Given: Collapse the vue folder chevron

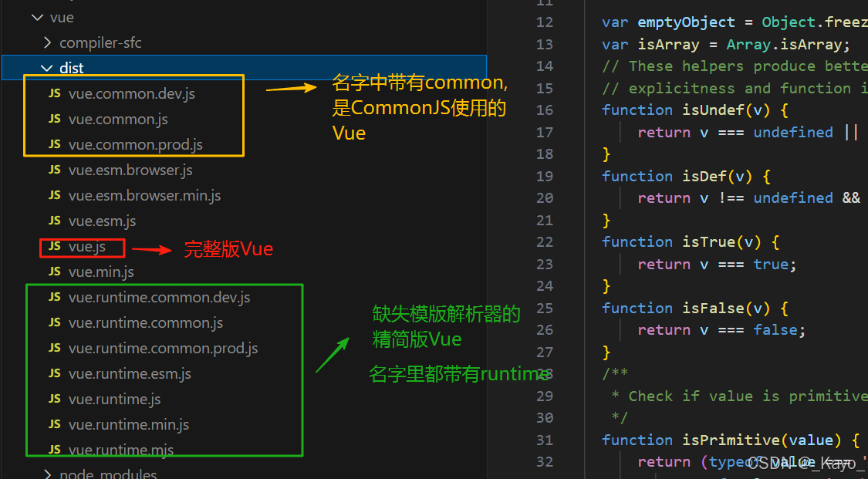Looking at the screenshot, I should click(38, 18).
